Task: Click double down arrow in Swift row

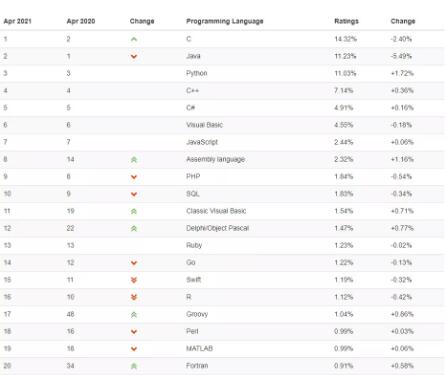Action: [134, 280]
